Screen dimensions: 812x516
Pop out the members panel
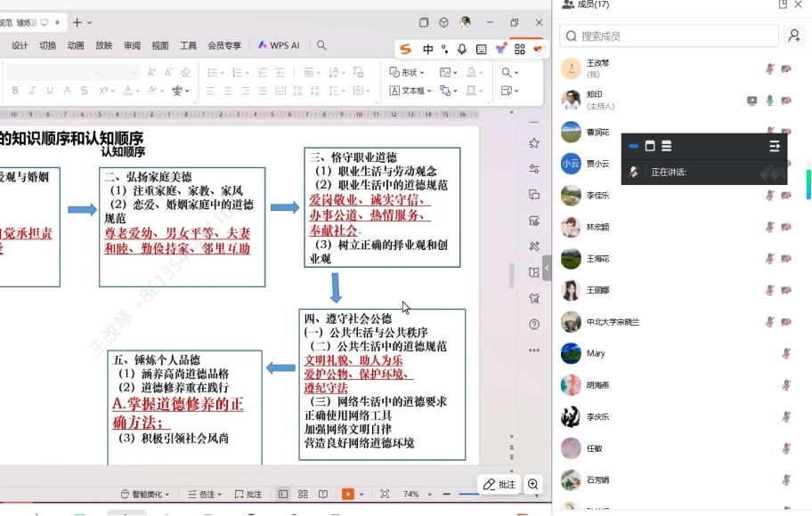pos(783,4)
